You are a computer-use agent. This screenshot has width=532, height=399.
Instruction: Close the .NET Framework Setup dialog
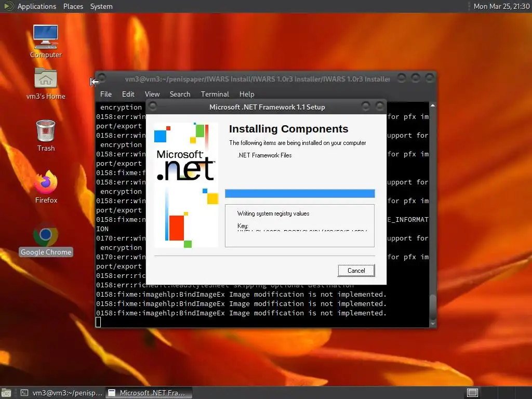click(379, 107)
